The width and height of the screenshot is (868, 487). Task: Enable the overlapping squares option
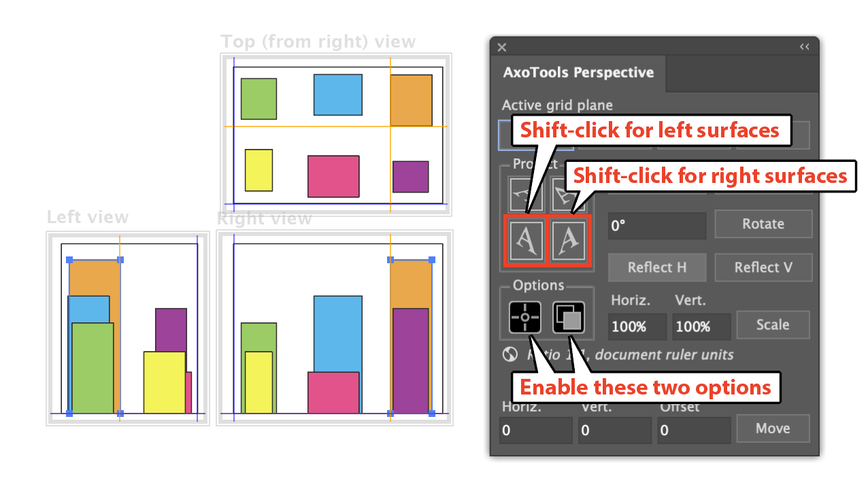coord(569,318)
